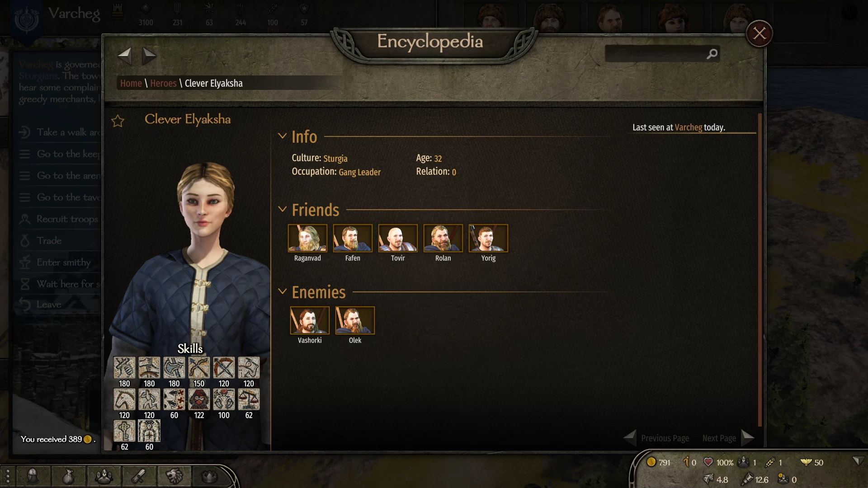
Task: Collapse the Info section
Action: point(282,136)
